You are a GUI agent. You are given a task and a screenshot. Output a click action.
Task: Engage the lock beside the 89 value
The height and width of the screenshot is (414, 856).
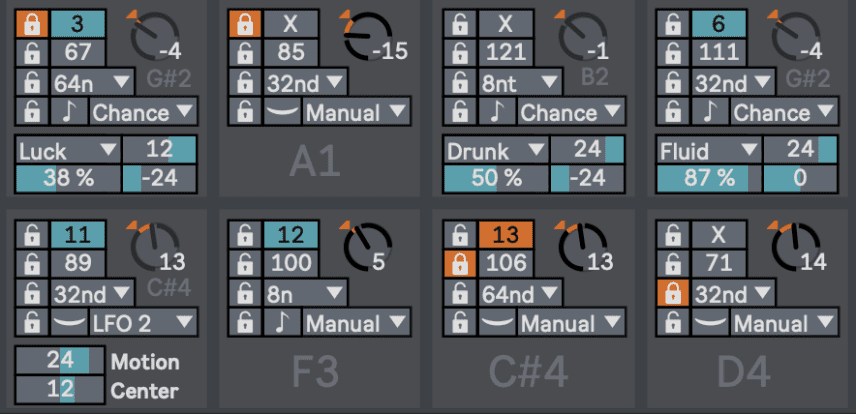[x=32, y=264]
